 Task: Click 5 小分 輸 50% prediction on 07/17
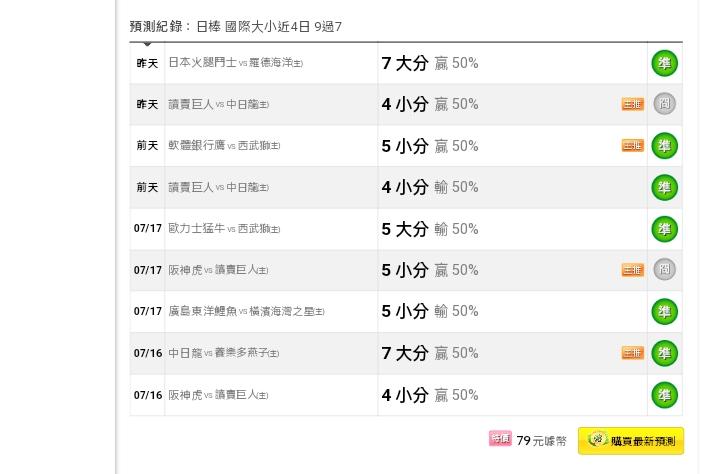430,311
